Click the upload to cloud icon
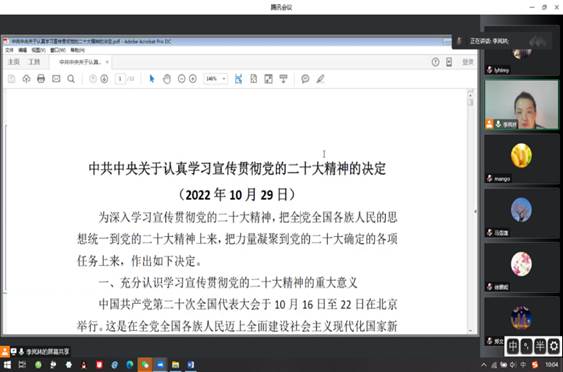 (26, 79)
